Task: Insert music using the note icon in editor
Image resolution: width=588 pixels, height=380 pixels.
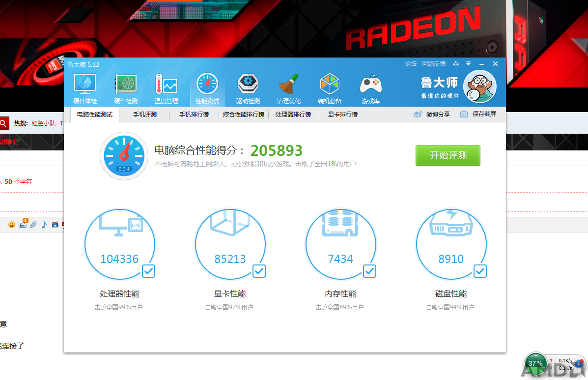Action: (x=44, y=225)
